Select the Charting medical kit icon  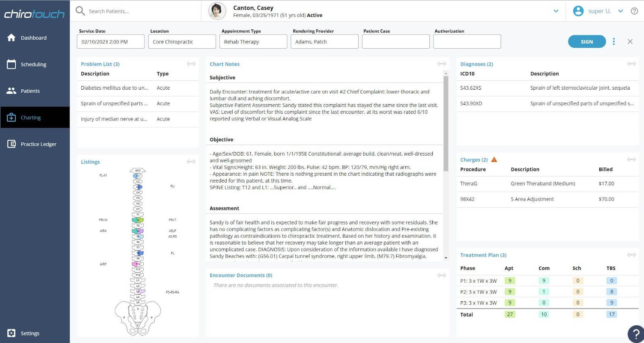click(x=11, y=117)
